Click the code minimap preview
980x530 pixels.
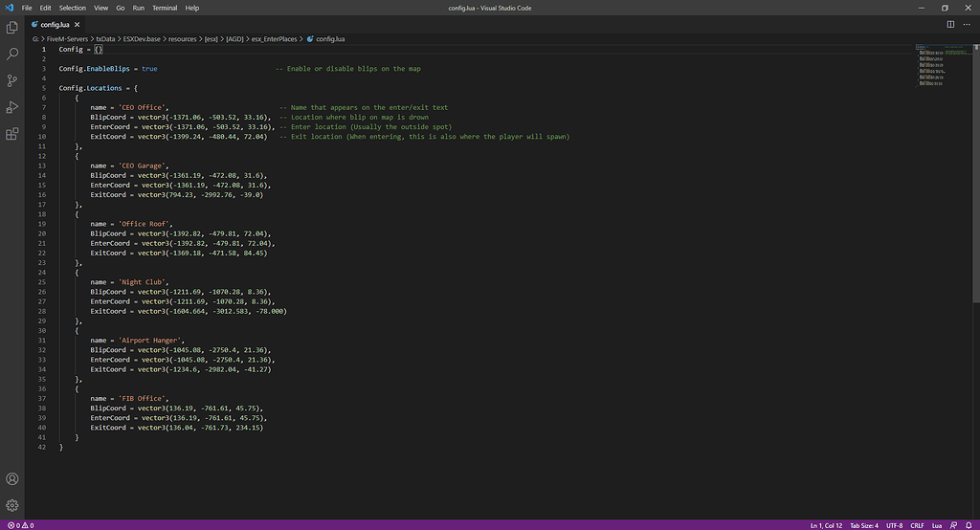[x=934, y=67]
